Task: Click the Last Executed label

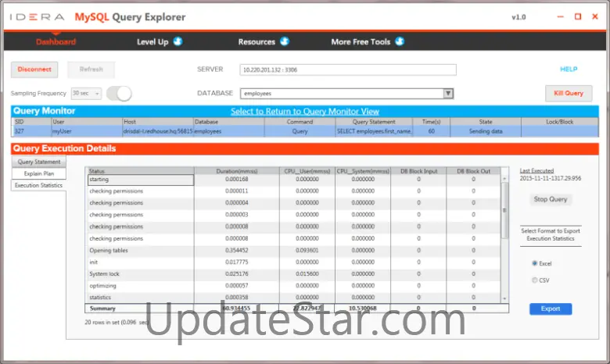Action: pos(536,170)
